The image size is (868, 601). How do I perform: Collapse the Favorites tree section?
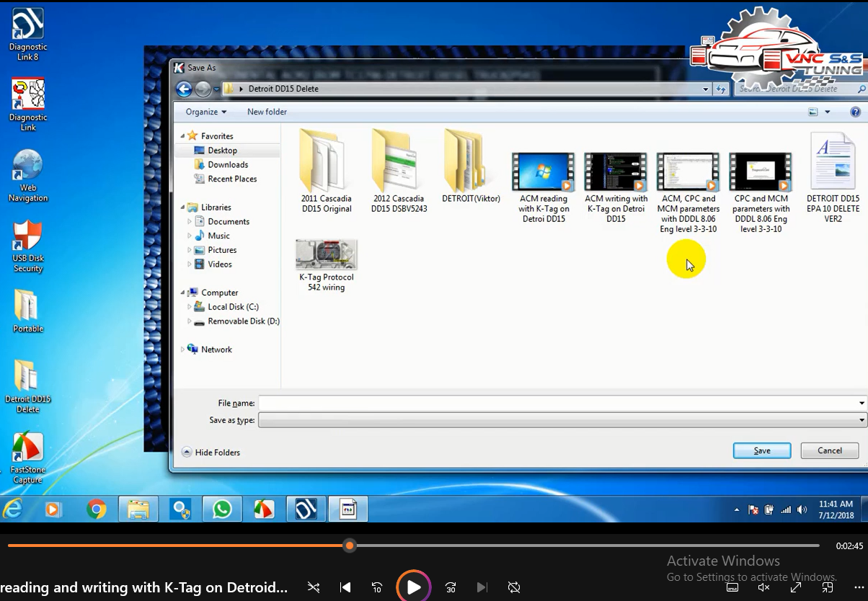(182, 135)
